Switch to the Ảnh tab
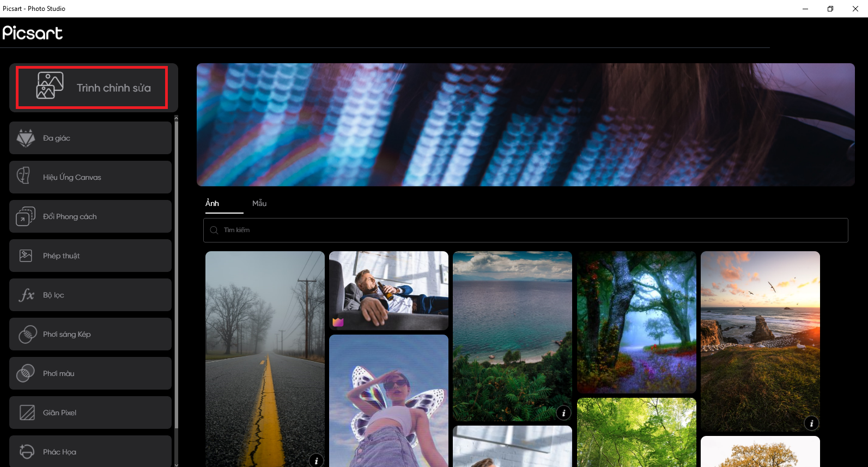The image size is (868, 467). click(x=212, y=203)
